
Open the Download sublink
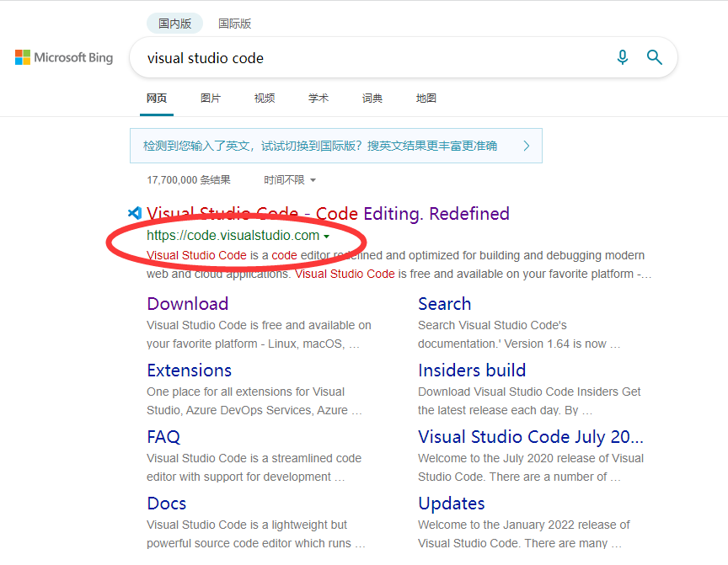[x=188, y=304]
